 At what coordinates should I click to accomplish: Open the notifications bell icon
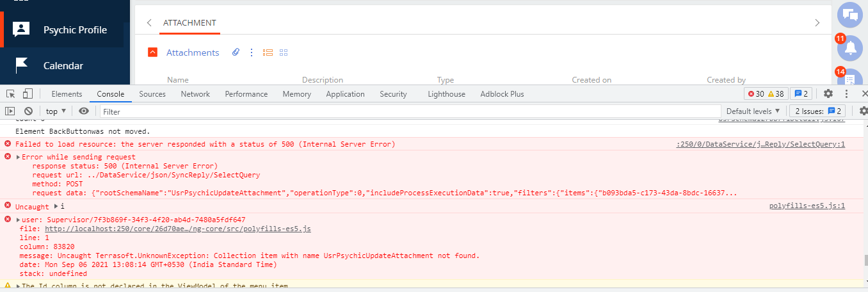(850, 48)
